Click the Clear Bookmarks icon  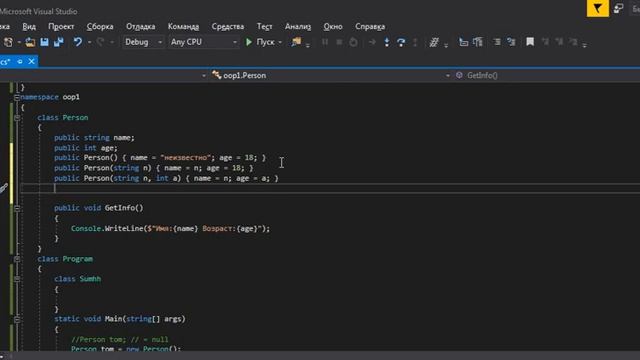573,42
